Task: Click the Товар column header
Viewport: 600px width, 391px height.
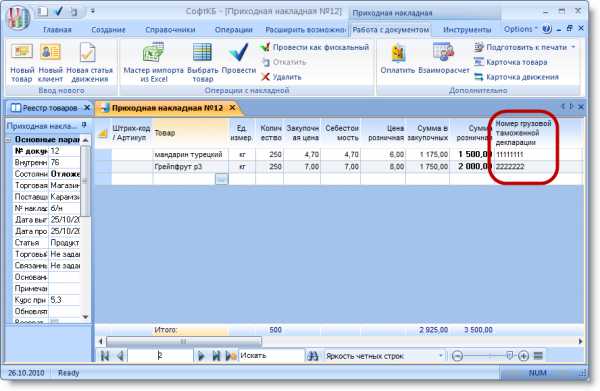Action: coord(190,133)
